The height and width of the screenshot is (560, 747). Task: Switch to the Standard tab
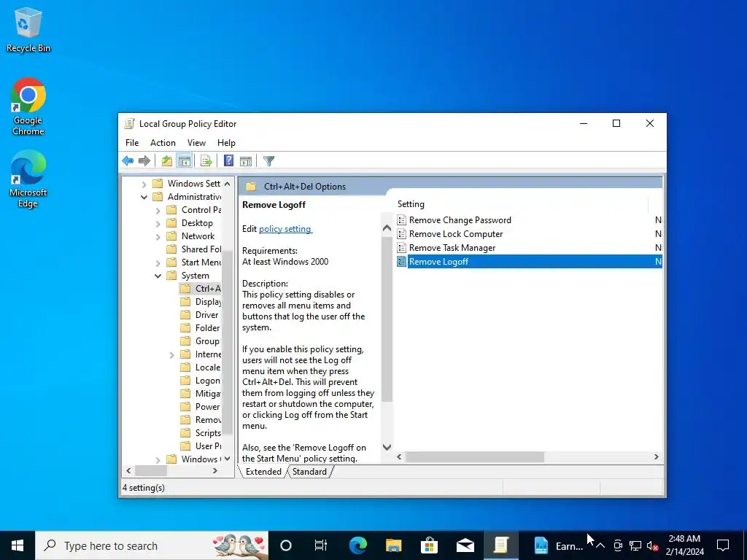tap(309, 472)
